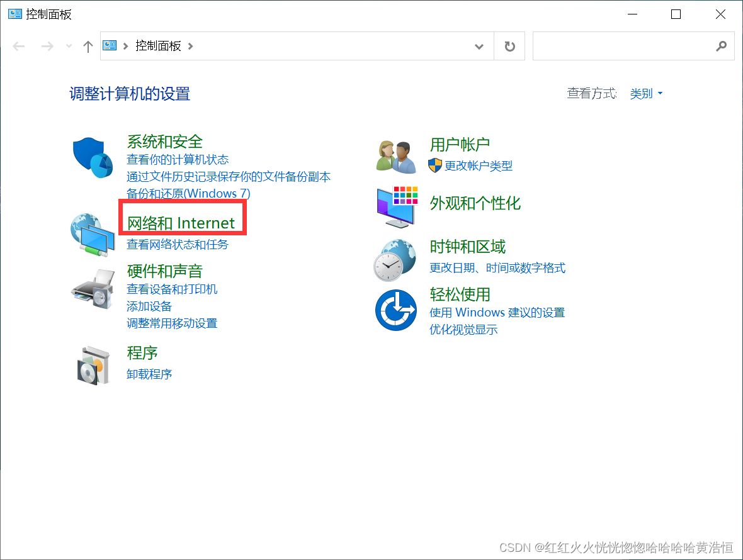The width and height of the screenshot is (743, 560).
Task: Click into the Control Panel search box
Action: point(633,46)
